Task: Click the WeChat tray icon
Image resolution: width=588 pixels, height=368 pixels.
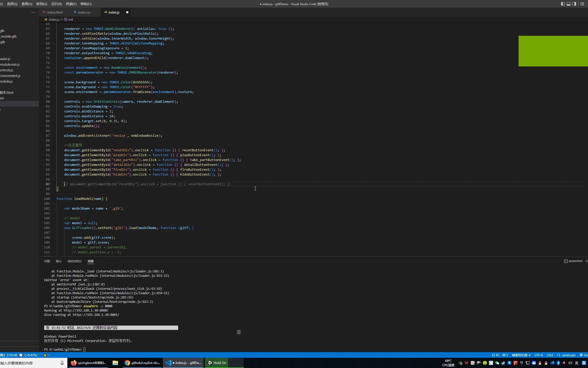Action: click(x=497, y=363)
